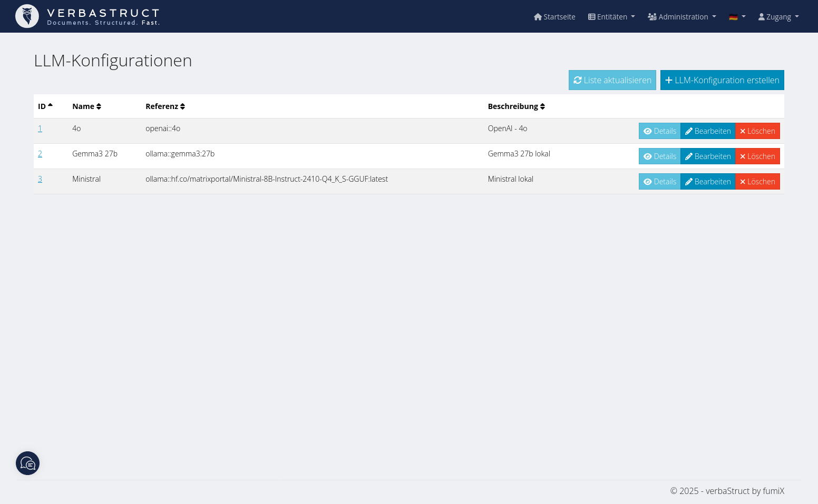Edit the 4o configuration with Bearbeiten
This screenshot has height=504, width=818.
[708, 131]
